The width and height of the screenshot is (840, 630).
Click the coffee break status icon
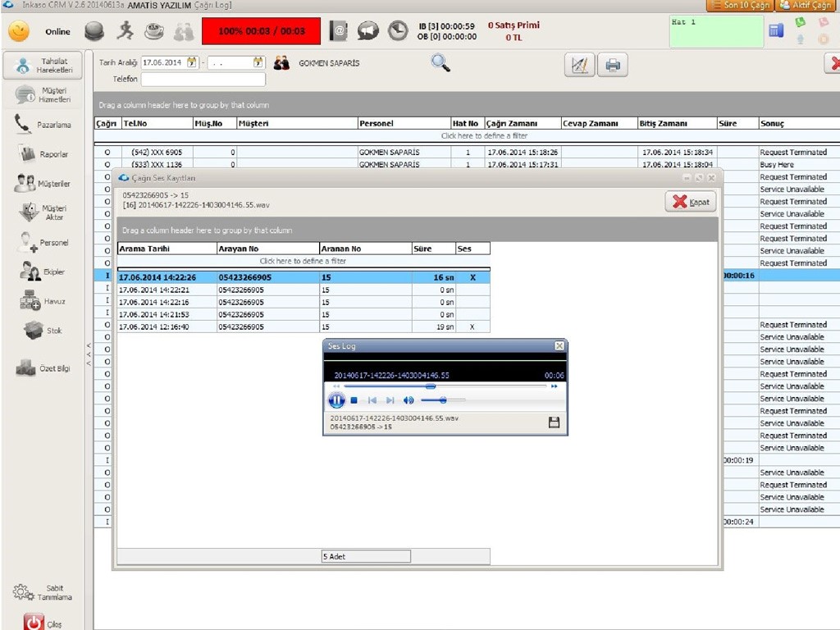click(153, 31)
